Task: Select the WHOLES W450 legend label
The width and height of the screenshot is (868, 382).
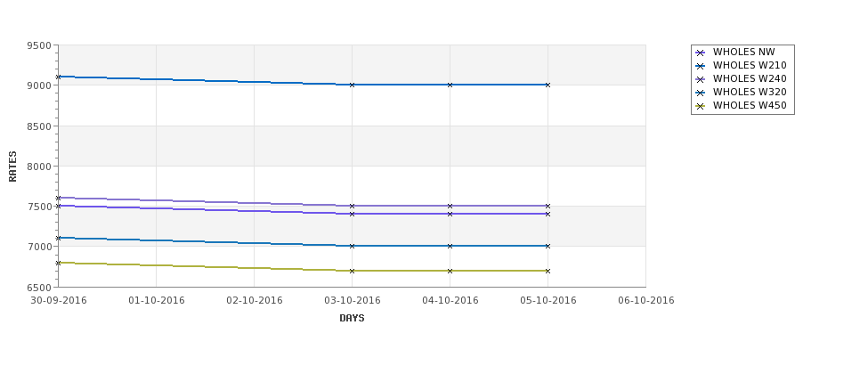Action: pos(750,105)
